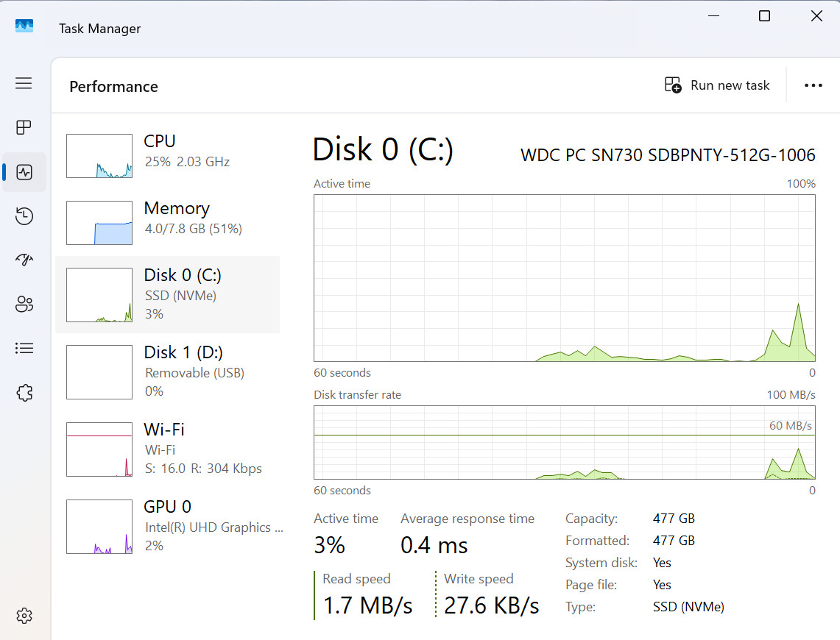Screen dimensions: 840x640
Task: Select Disk 1 (D:) removable USB item
Action: coord(167,372)
